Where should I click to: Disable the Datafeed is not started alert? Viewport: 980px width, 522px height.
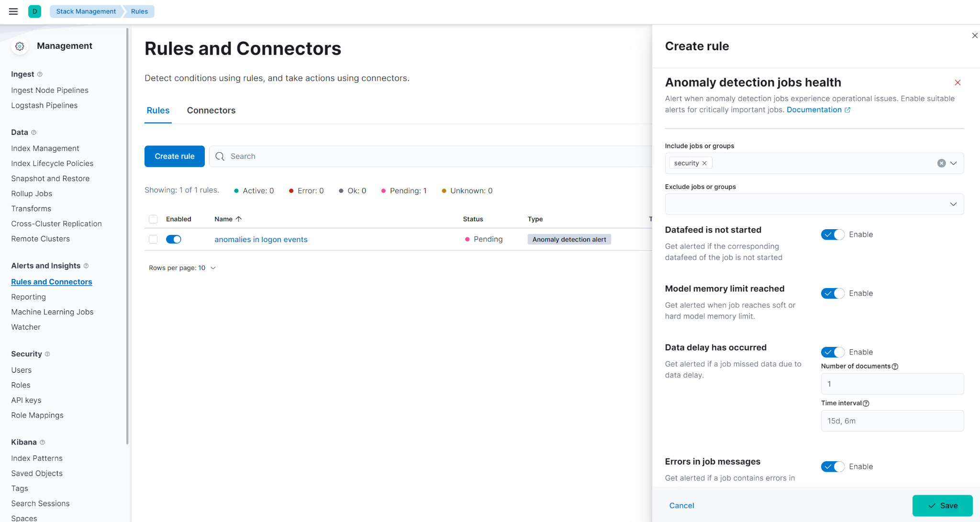(832, 234)
